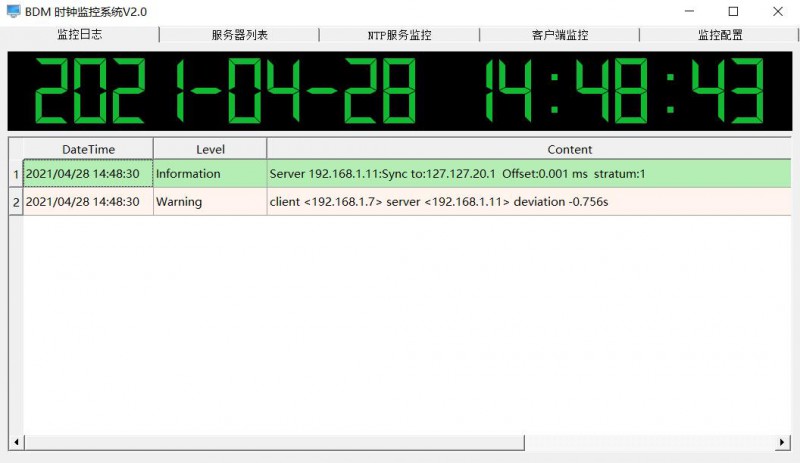800x463 pixels.
Task: Switch to the 服务器列表 tab
Action: (x=239, y=35)
